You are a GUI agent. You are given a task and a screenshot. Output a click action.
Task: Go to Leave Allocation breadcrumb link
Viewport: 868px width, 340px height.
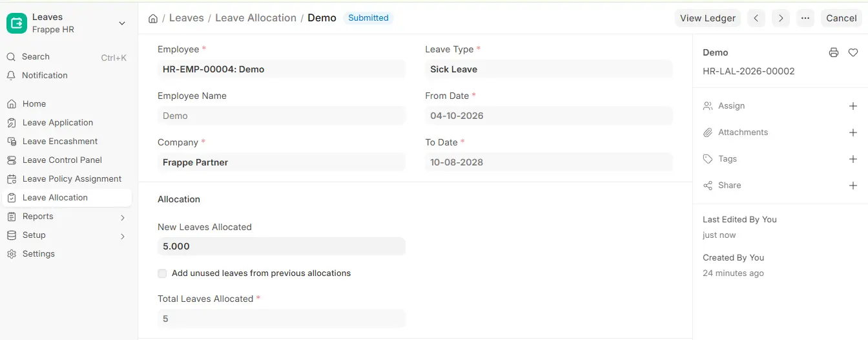click(x=256, y=18)
